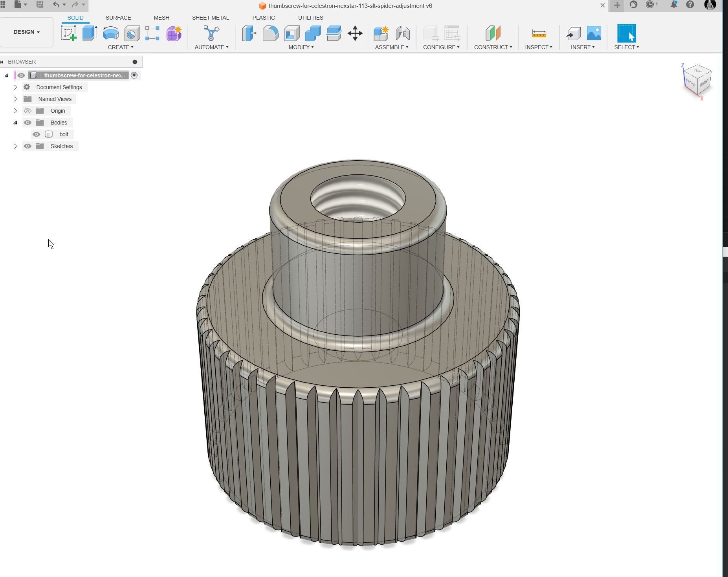The image size is (728, 577).
Task: Open the SHEET METAL tab
Action: (210, 18)
